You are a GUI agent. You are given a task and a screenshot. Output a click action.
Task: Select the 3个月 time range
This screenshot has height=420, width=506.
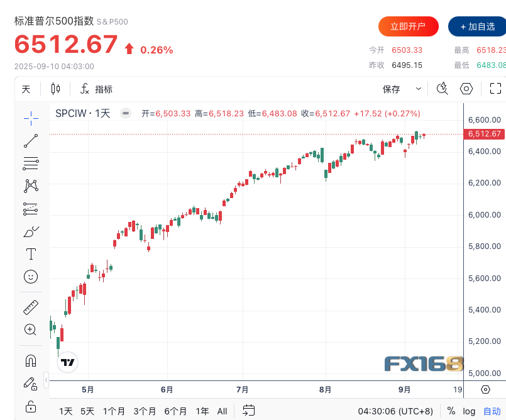click(x=145, y=411)
